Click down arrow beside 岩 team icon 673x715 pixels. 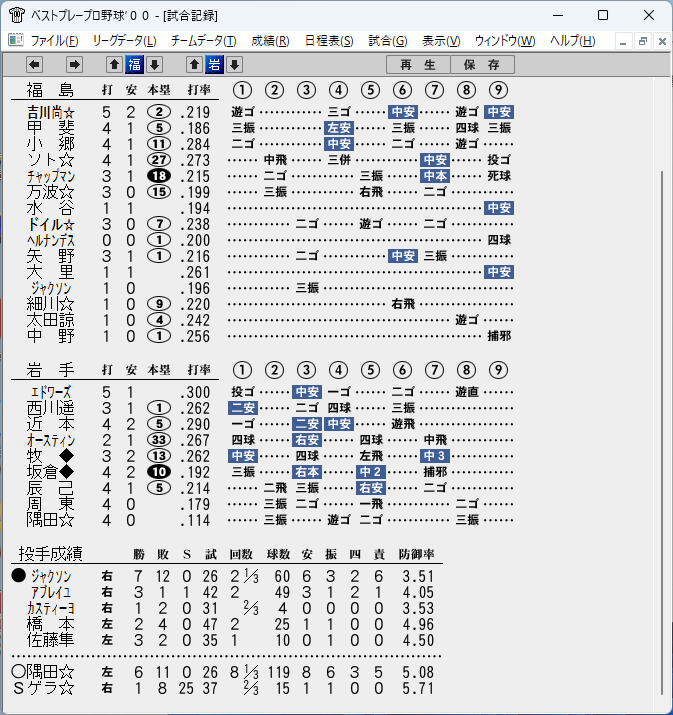point(234,65)
